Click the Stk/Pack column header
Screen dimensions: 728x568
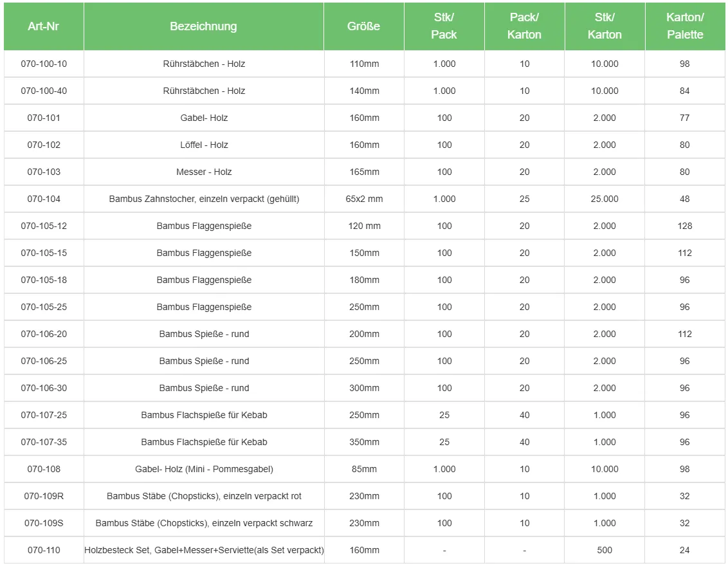(x=444, y=26)
